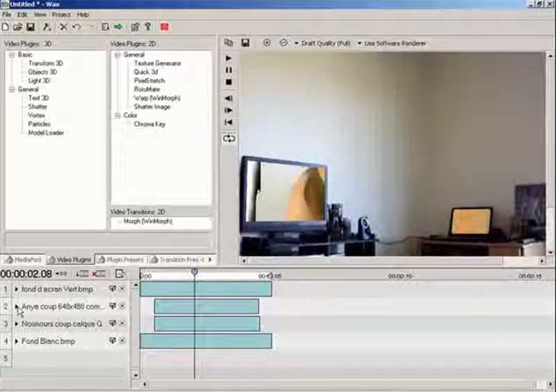This screenshot has width=556, height=392.
Task: Click the zoom in icon above the preview
Action: pyautogui.click(x=267, y=43)
